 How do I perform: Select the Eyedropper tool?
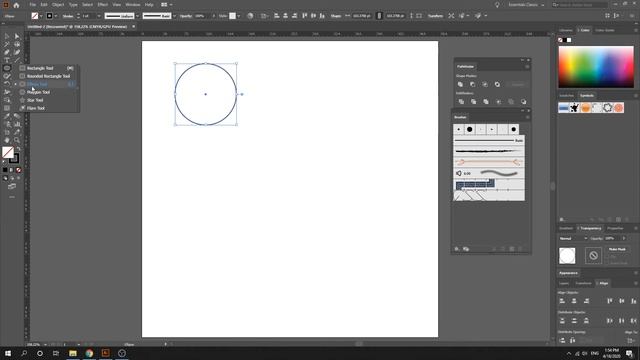7,116
